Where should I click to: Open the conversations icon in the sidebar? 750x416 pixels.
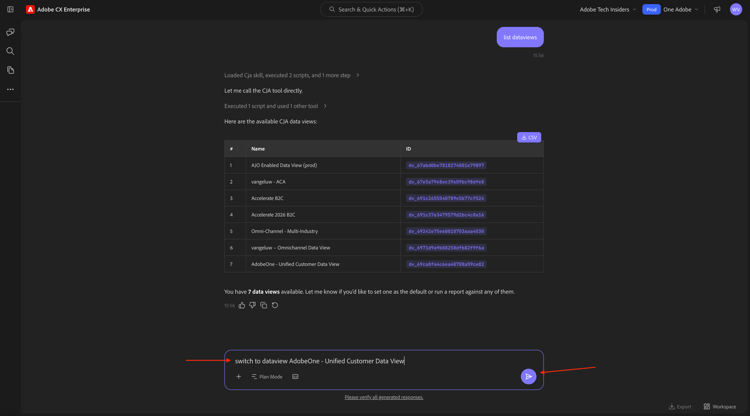coord(10,32)
